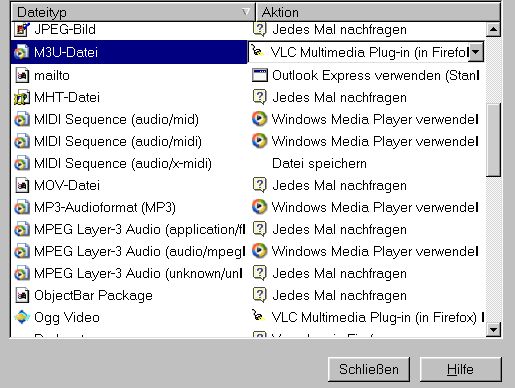Sort list by the Dateityp column header
This screenshot has height=388, width=515.
click(133, 12)
